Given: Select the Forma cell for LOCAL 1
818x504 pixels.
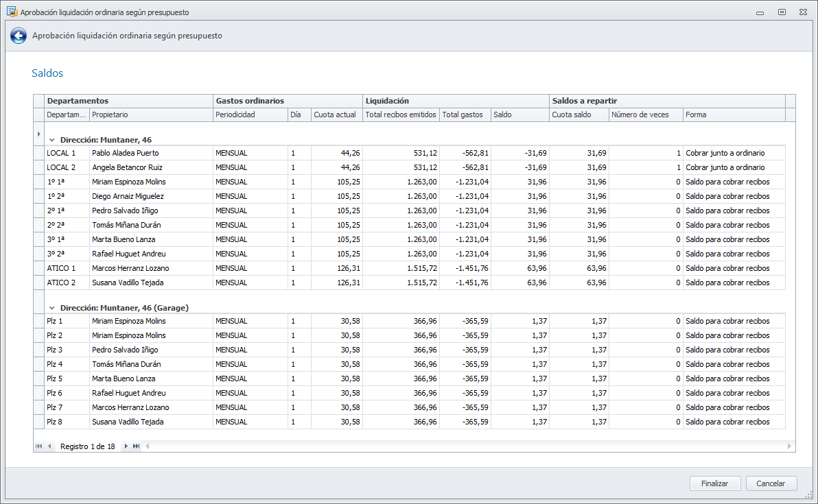Looking at the screenshot, I should 733,153.
